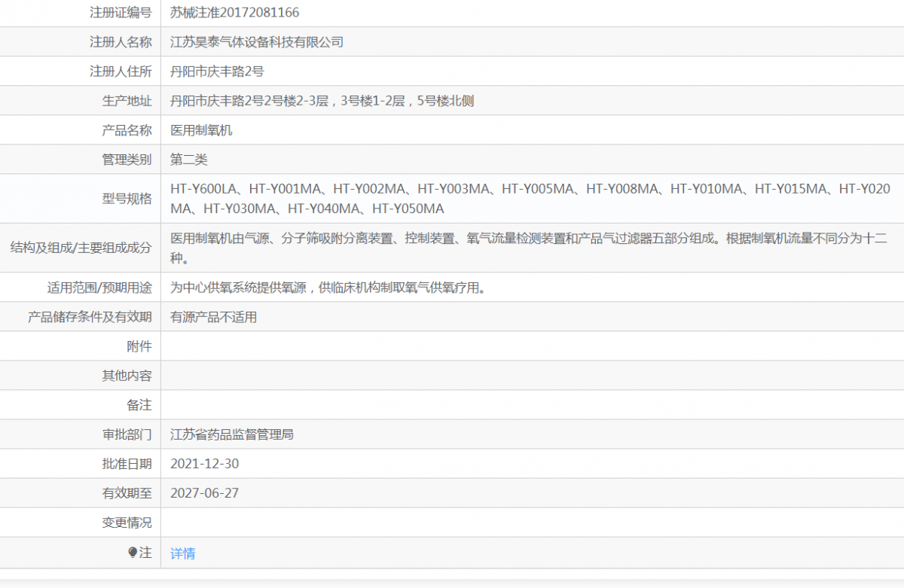Select the 注册人住所 value 丹阳市庆丰路2号

(217, 72)
